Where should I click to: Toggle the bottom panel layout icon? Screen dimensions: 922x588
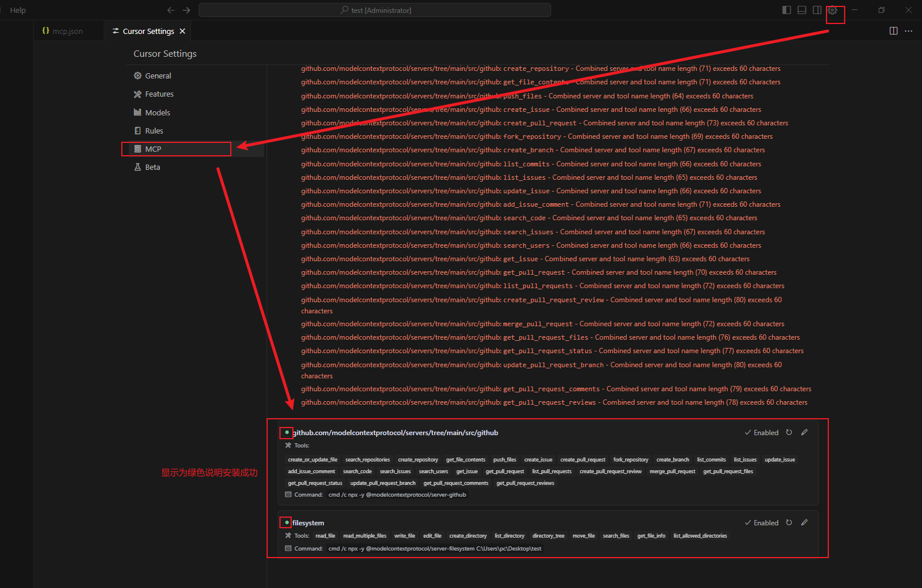pos(802,10)
